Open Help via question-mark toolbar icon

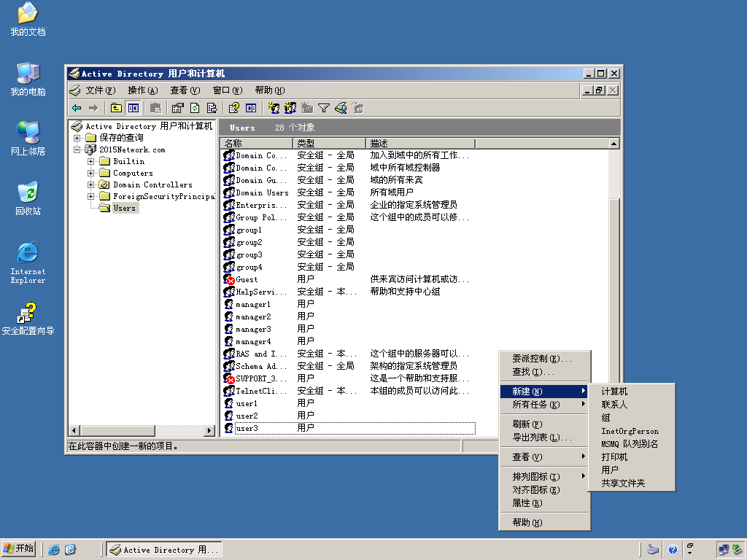pos(233,108)
